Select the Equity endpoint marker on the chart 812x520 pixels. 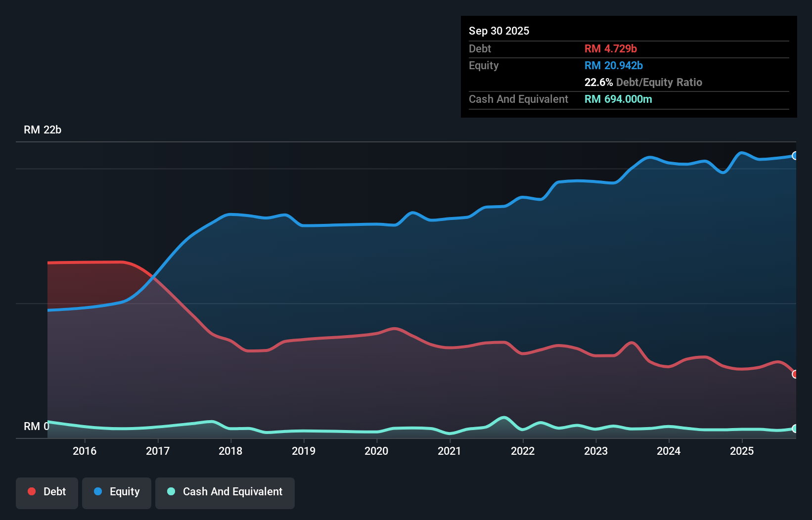pos(795,156)
